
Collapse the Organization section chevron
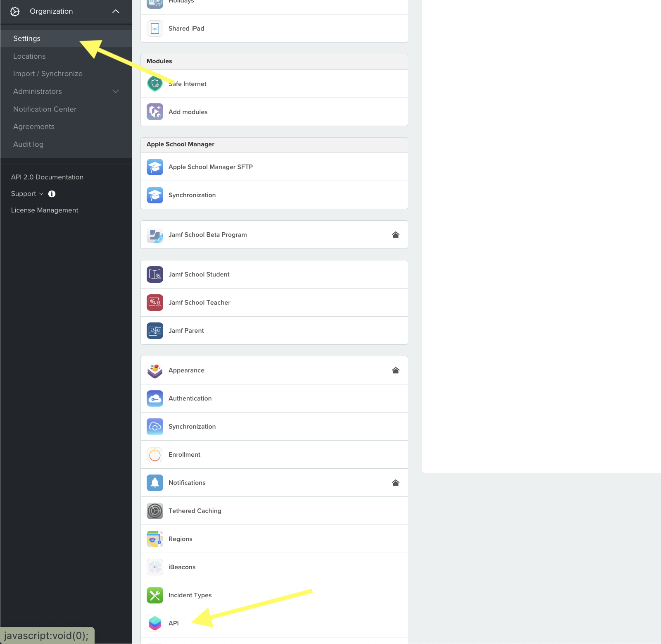(x=116, y=11)
